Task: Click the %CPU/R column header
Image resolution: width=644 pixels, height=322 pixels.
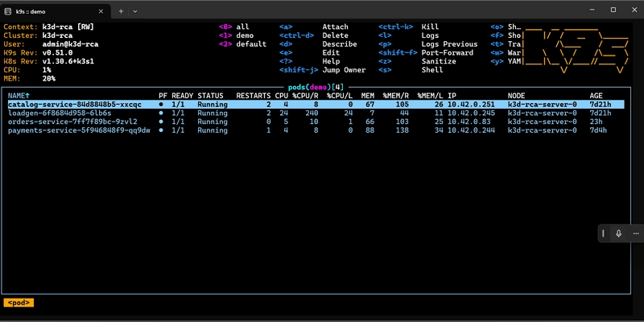Action: pos(305,96)
